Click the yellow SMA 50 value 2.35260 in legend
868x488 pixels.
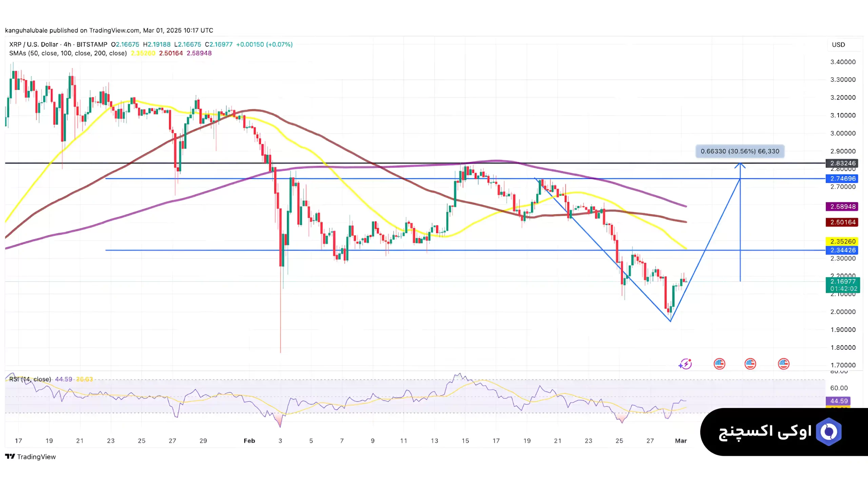tap(143, 53)
